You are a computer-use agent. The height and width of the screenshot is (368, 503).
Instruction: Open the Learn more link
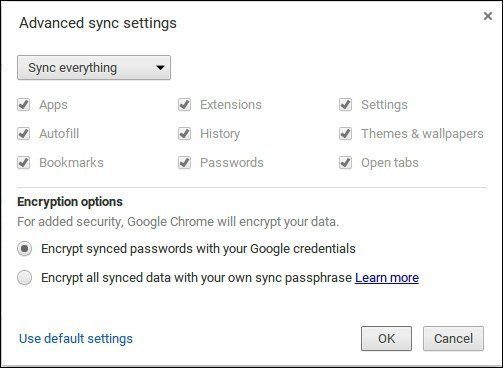[387, 278]
